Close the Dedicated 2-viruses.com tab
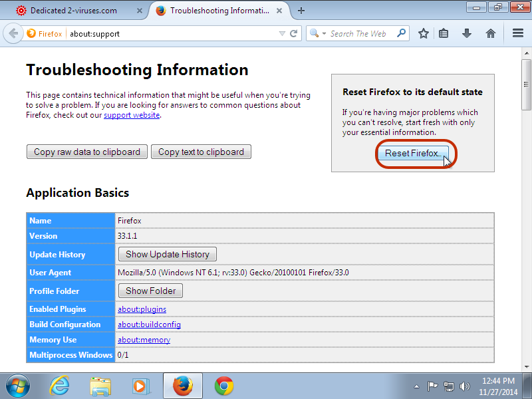This screenshot has height=399, width=532. click(140, 11)
